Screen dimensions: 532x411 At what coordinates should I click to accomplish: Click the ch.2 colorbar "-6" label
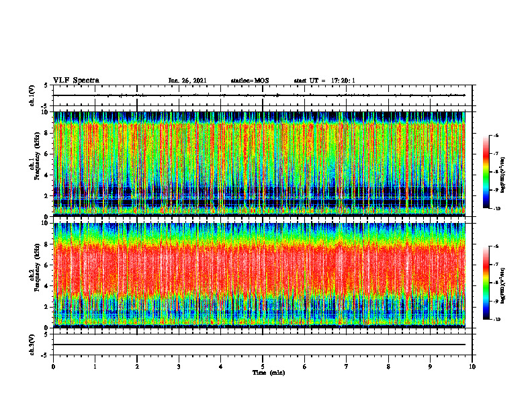(496, 246)
